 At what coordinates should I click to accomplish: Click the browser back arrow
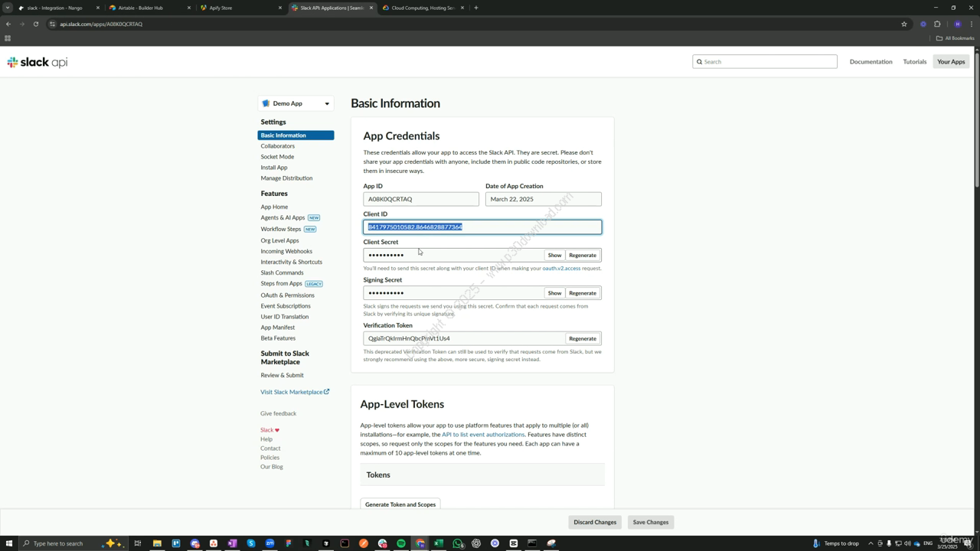8,24
